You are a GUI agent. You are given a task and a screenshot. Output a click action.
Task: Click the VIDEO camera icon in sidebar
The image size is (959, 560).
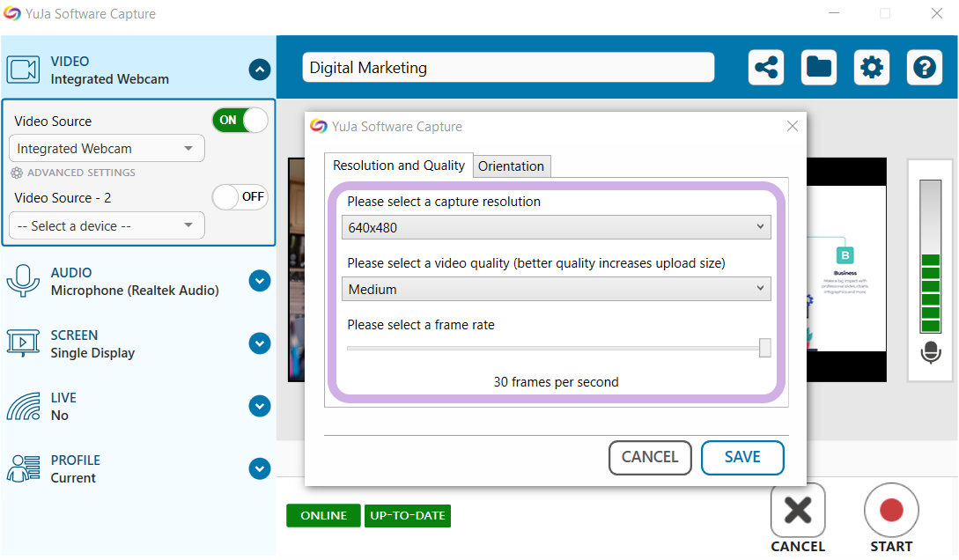pyautogui.click(x=23, y=70)
